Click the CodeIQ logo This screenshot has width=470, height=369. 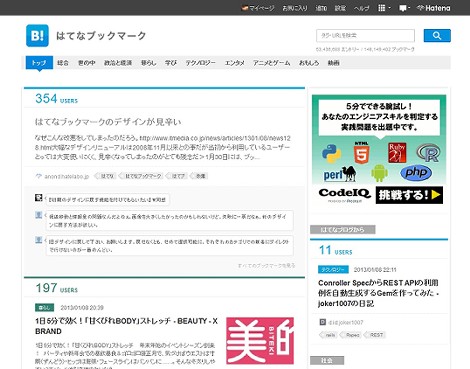tap(344, 195)
